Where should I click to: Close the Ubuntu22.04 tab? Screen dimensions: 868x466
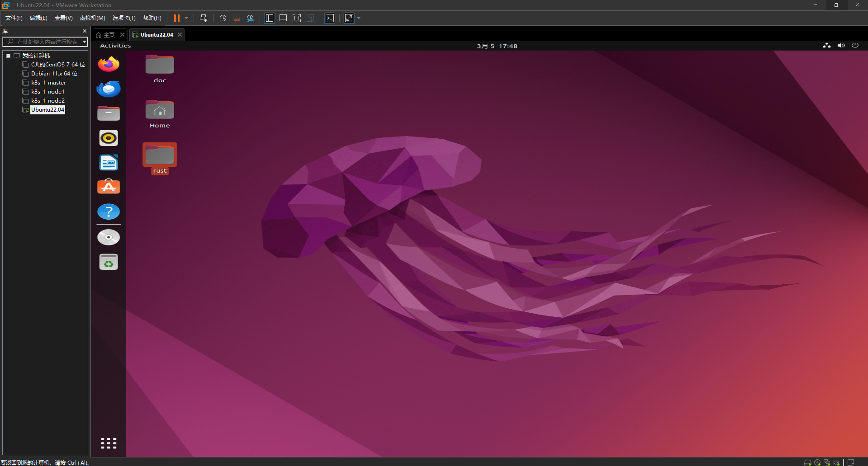pyautogui.click(x=180, y=34)
